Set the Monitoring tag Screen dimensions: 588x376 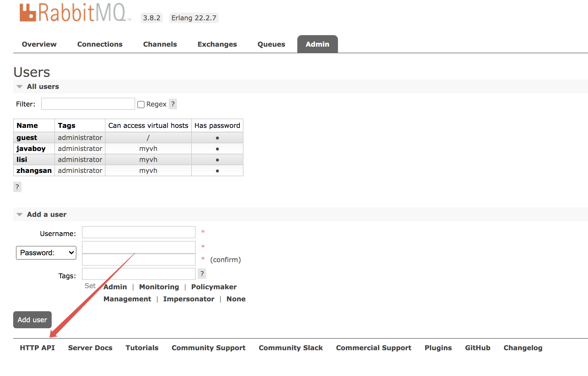[159, 287]
